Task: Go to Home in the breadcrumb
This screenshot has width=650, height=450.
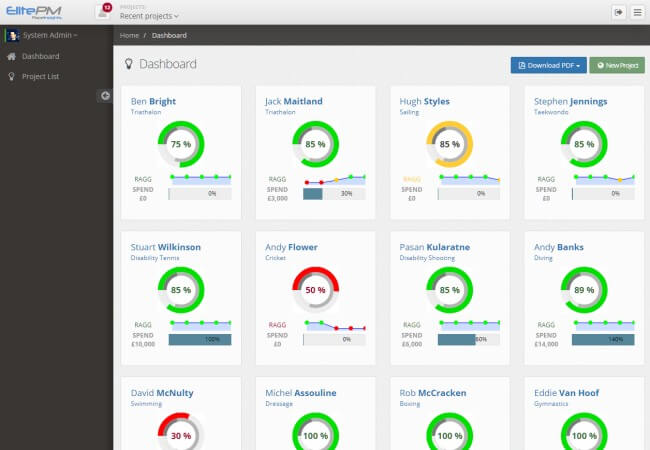Action: pos(129,35)
